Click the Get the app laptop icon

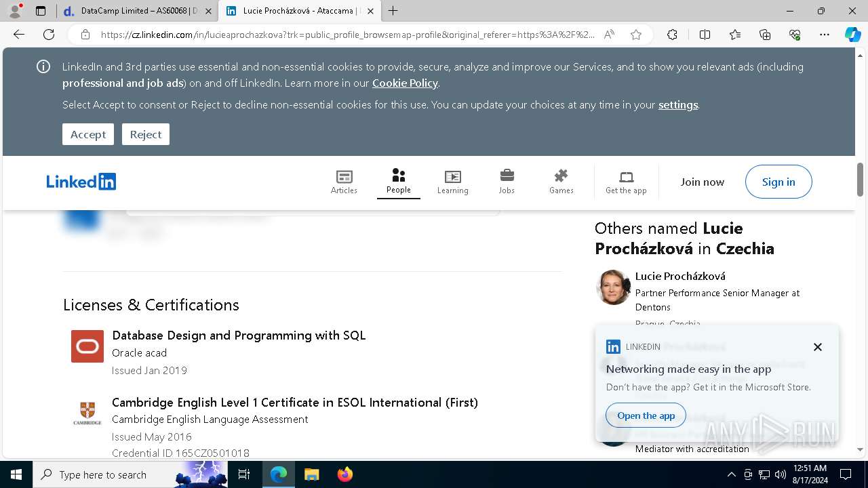626,177
